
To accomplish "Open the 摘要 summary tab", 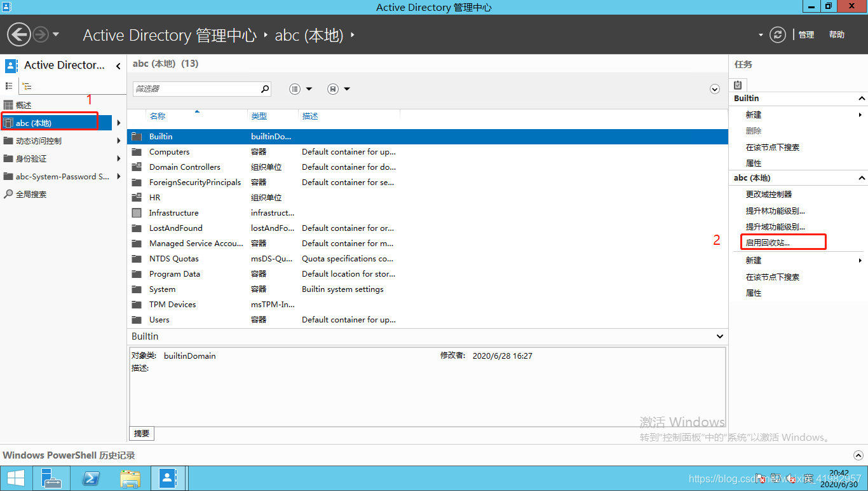I will [142, 433].
